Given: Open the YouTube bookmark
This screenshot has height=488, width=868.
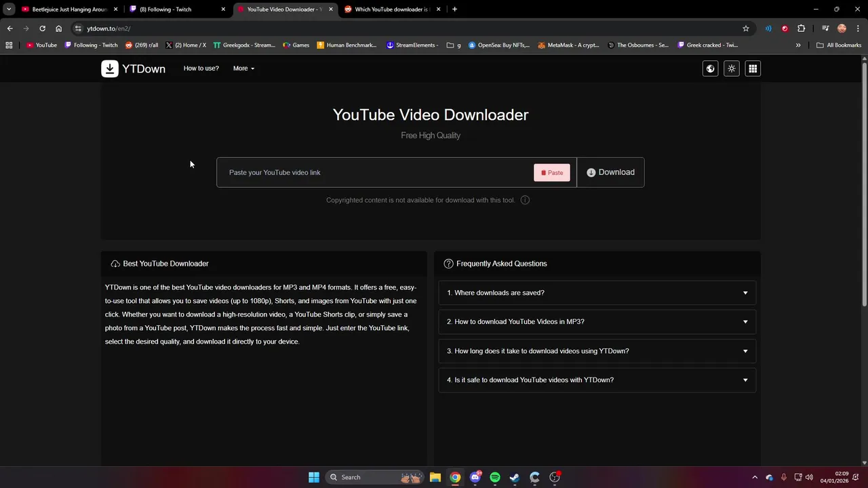Looking at the screenshot, I should click(41, 45).
